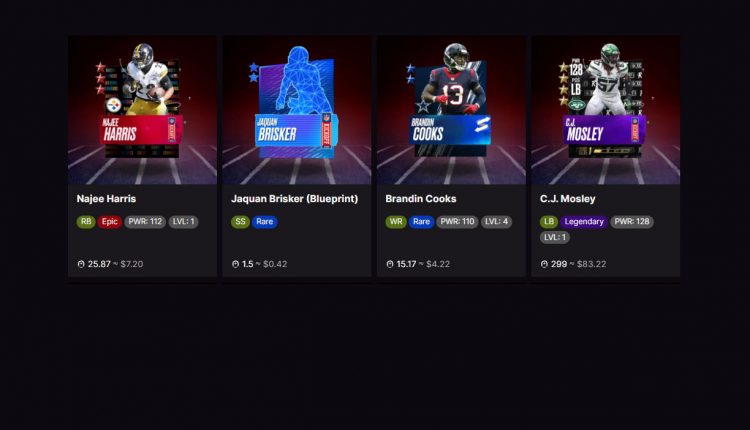750x430 pixels.
Task: Open the Brandin Cooks title link
Action: point(421,198)
